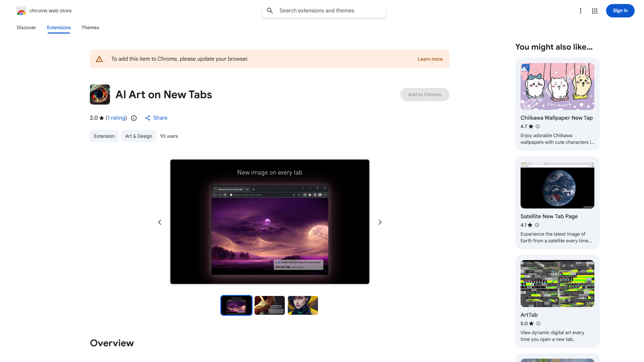Open the Google apps grid

[594, 11]
